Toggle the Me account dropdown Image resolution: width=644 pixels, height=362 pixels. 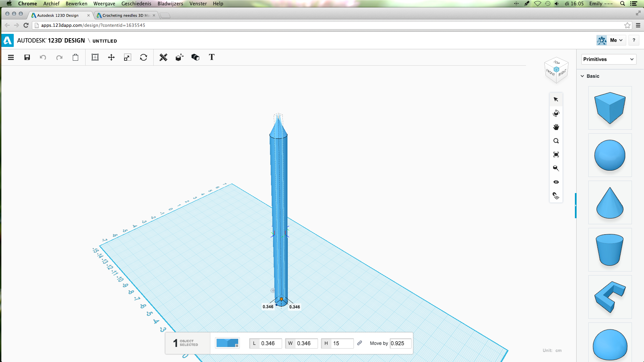[616, 40]
